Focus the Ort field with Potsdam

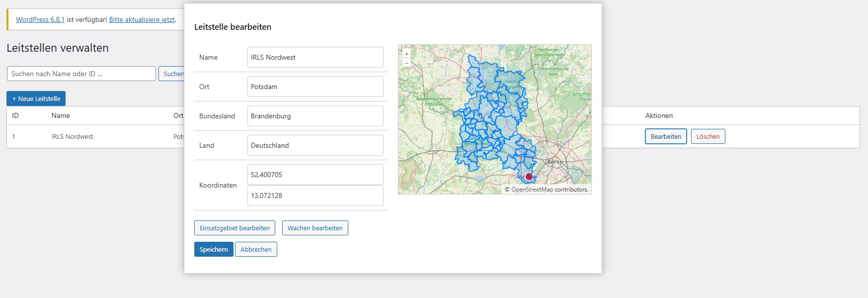316,87
